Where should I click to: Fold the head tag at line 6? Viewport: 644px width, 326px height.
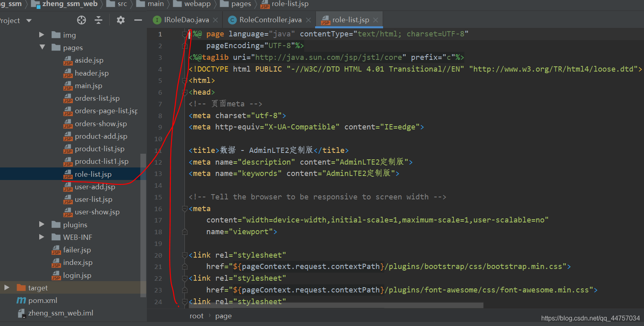coord(185,92)
